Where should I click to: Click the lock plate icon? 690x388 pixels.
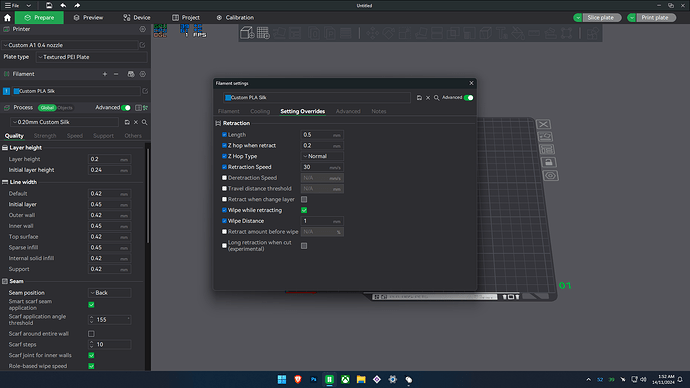click(549, 162)
